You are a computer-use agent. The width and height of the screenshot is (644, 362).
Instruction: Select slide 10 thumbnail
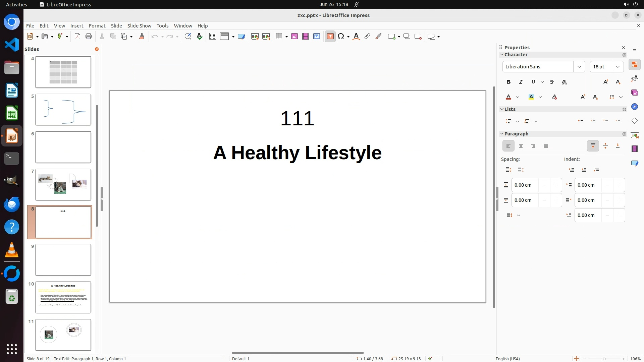(63, 297)
